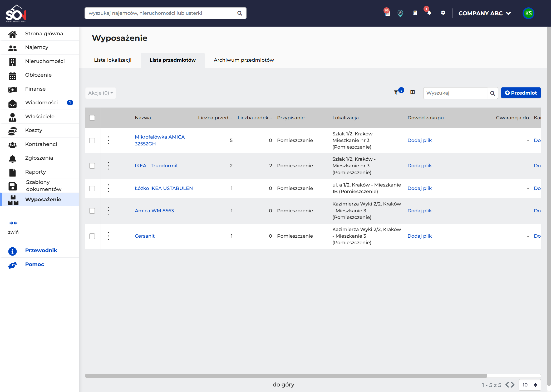Click Dodaj plik in the Amica WM 8563 row
Viewport: 551px width, 392px height.
420,211
